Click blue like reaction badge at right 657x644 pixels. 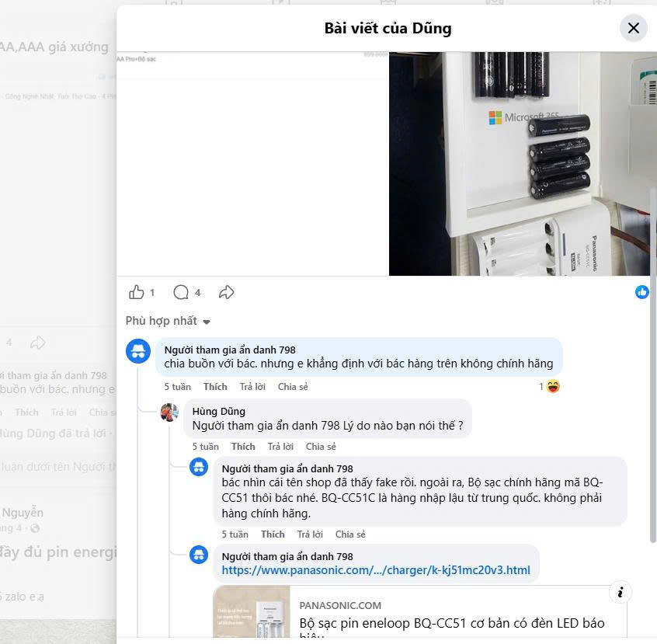(641, 292)
